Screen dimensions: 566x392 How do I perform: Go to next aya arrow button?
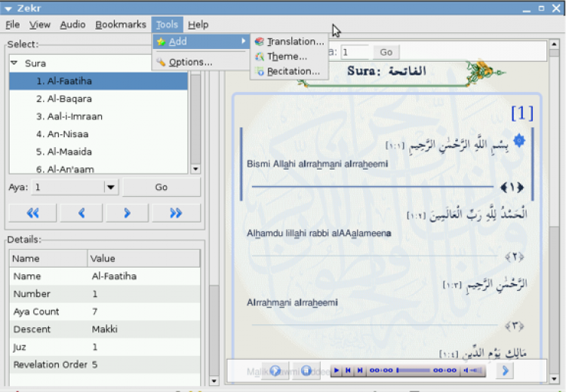pyautogui.click(x=127, y=213)
